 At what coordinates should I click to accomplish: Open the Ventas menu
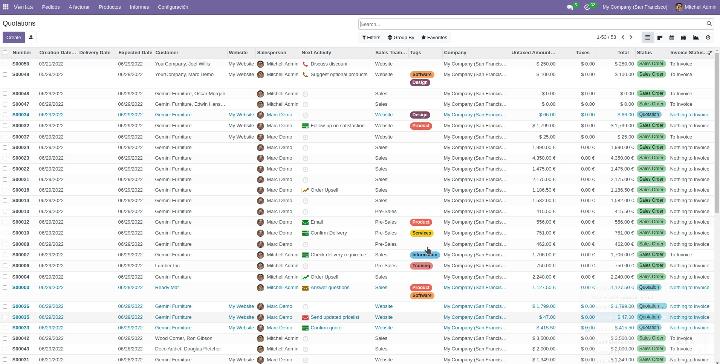click(23, 7)
